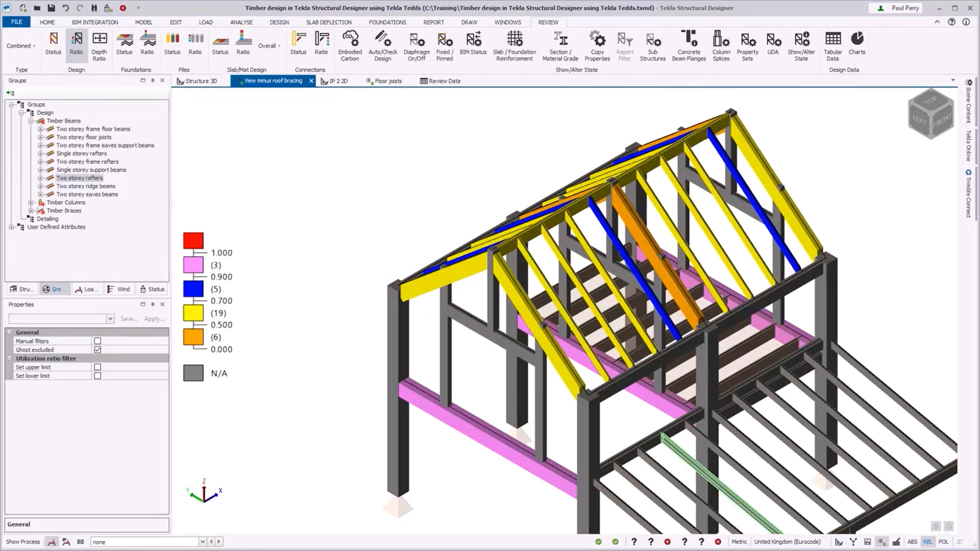The image size is (980, 551).
Task: Toggle the Manual filters checkbox
Action: click(97, 341)
